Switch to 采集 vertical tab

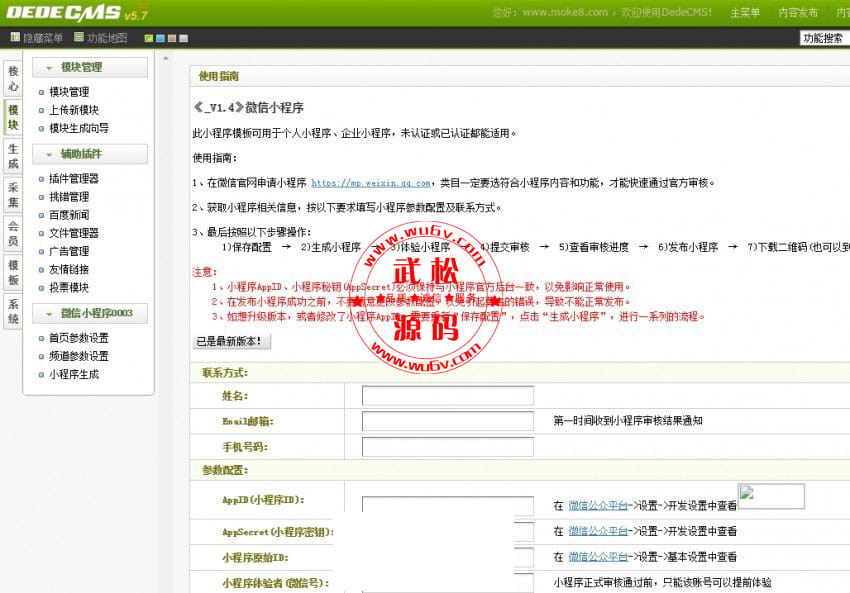click(x=13, y=195)
